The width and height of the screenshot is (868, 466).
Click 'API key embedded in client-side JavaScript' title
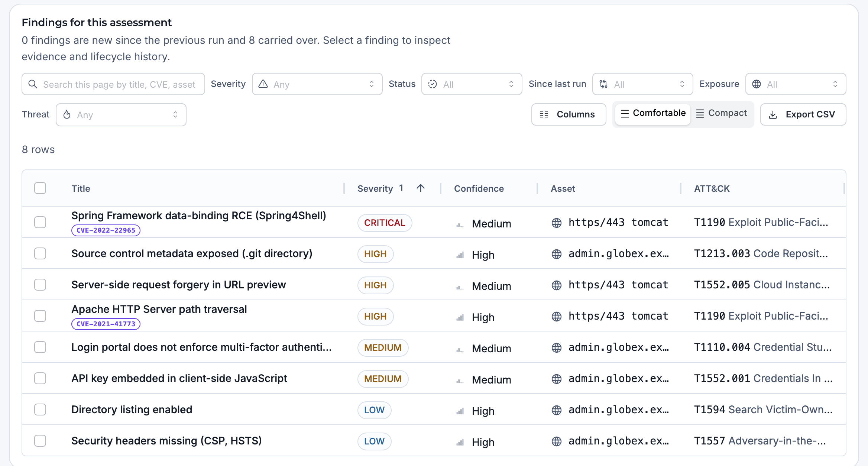click(179, 378)
